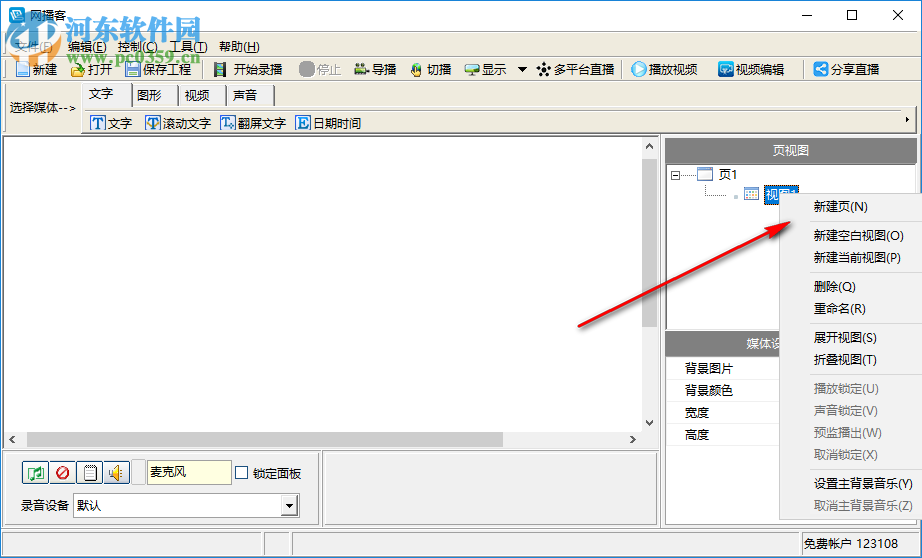
Task: Click the 页1 label in tree
Action: point(727,174)
